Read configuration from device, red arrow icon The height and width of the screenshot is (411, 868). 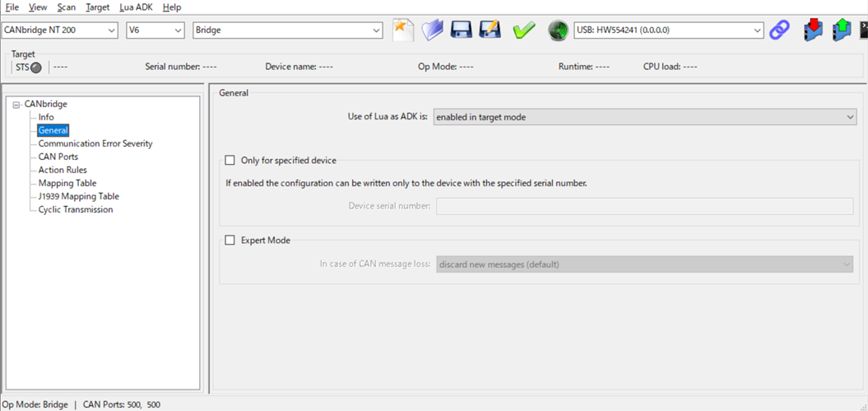coord(813,30)
